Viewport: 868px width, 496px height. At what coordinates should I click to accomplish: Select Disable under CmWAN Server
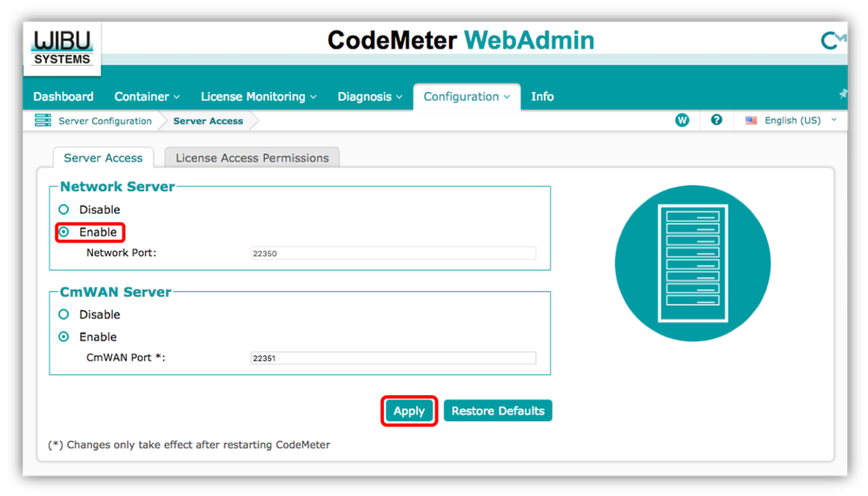(x=63, y=314)
